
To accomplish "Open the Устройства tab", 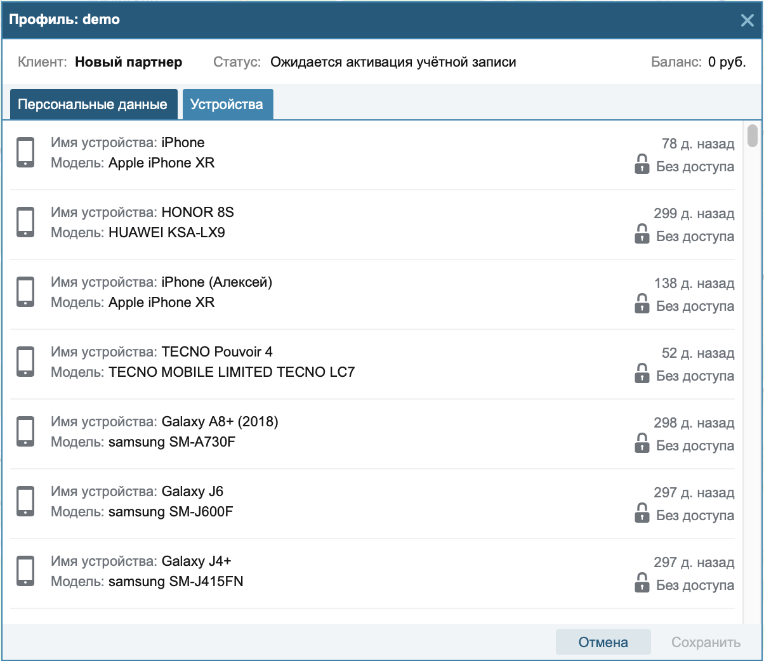I will [228, 104].
